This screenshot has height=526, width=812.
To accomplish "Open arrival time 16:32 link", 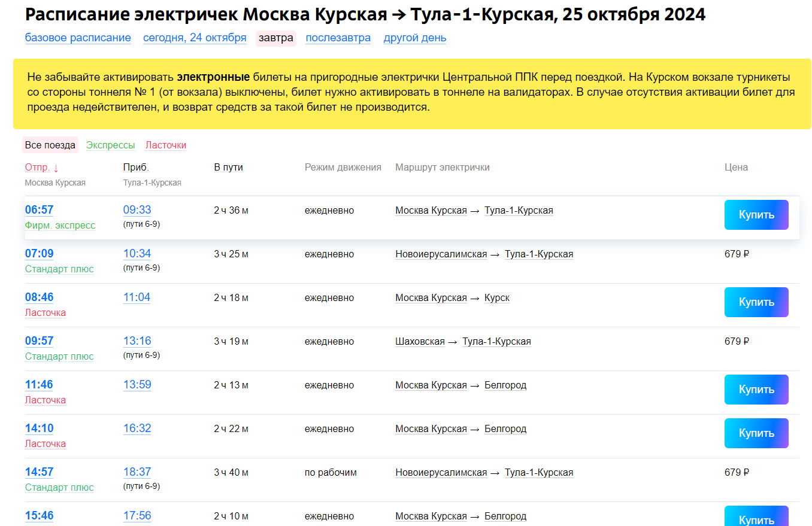I will [137, 428].
